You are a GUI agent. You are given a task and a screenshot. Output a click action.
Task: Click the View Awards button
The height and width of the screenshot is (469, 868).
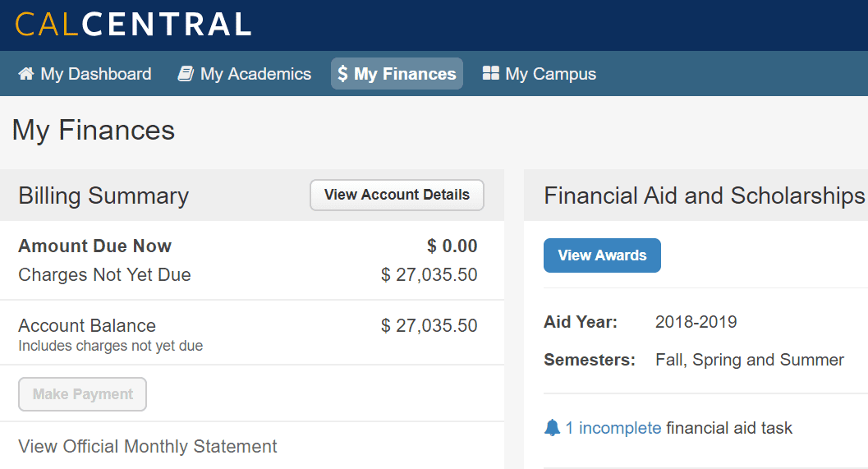point(602,255)
